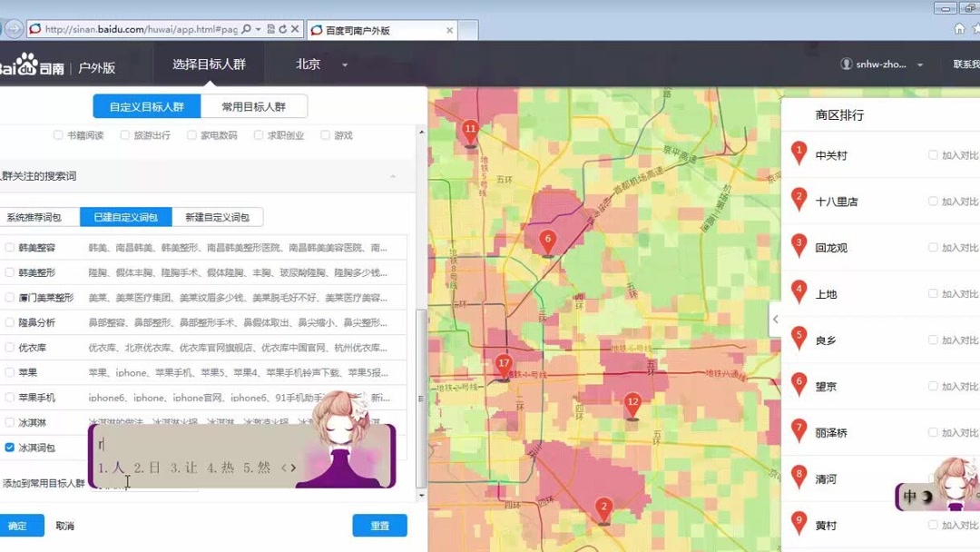Click the browser address bar
The width and height of the screenshot is (980, 552).
point(136,28)
